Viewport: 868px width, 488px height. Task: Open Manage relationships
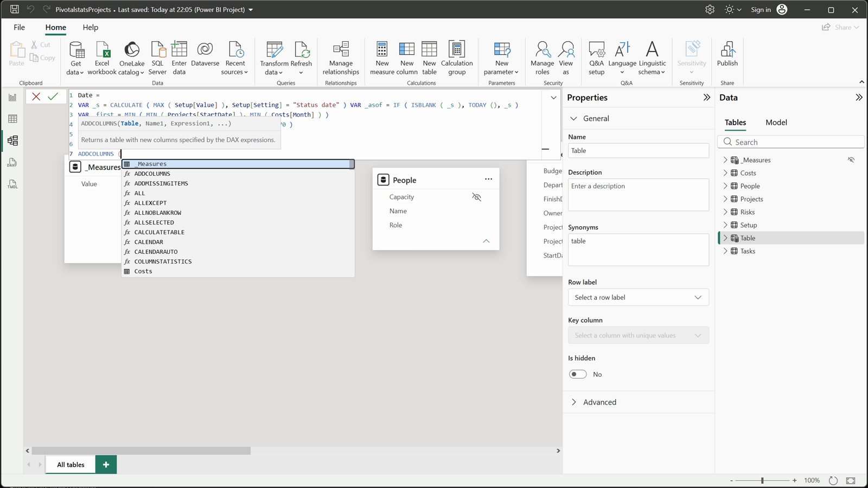pos(341,58)
